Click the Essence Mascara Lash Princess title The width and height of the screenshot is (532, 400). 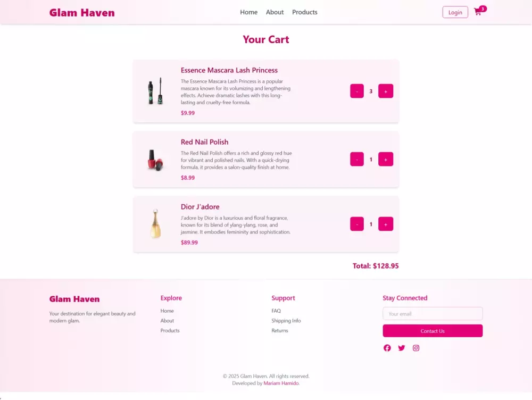[x=229, y=70]
